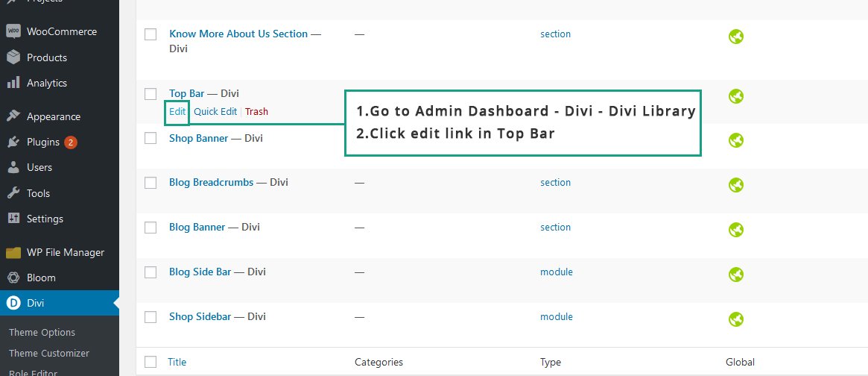Filter by section type in Know More row
868x376 pixels.
tap(555, 34)
